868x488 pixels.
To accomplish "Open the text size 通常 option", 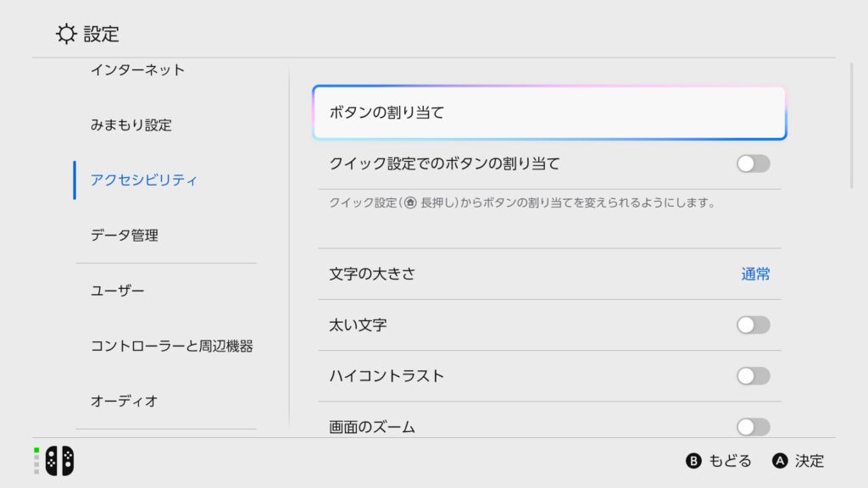I will (755, 274).
